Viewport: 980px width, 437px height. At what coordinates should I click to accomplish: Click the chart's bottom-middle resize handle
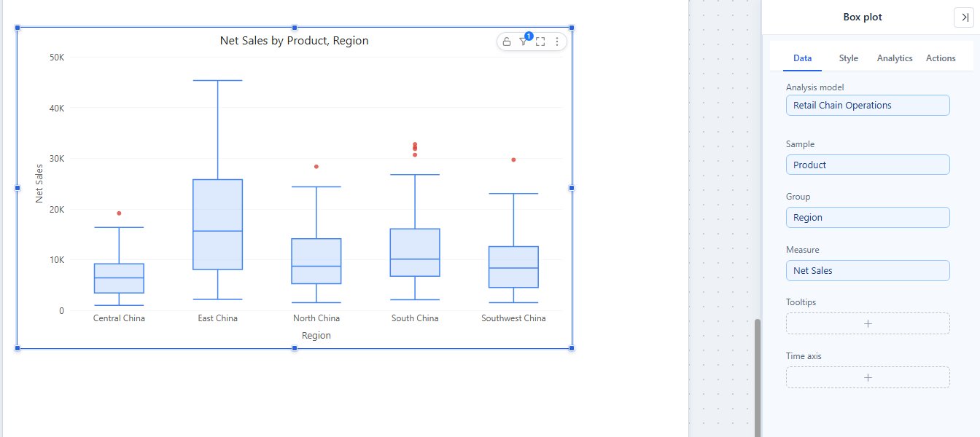tap(295, 348)
